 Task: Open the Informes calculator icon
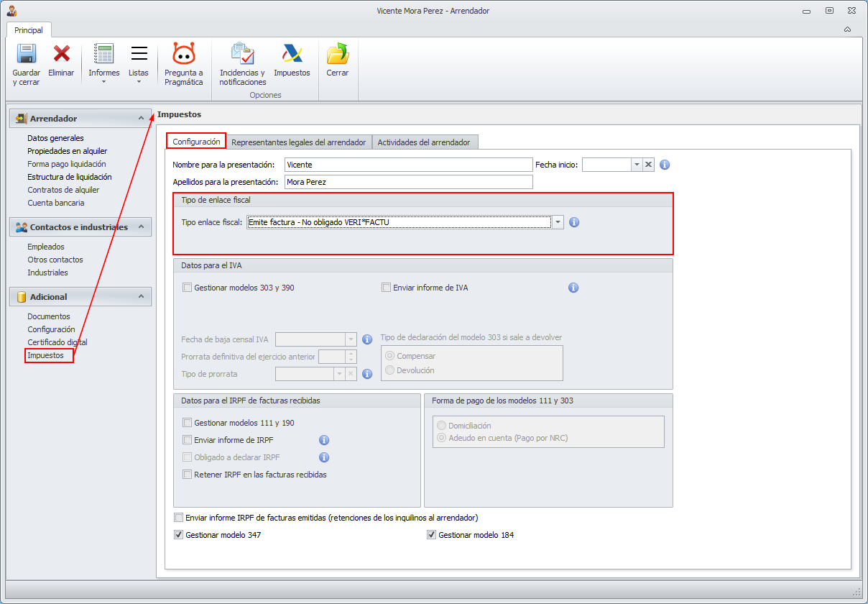point(104,54)
